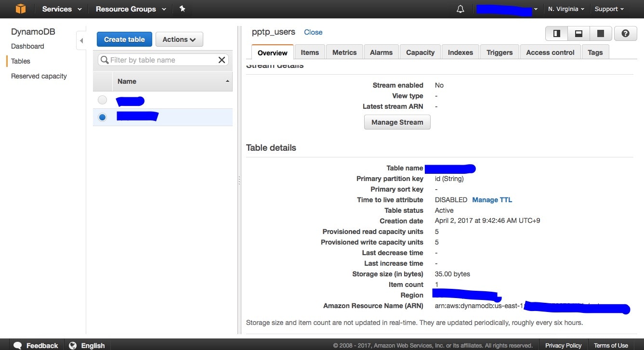Collapse the DynamoDB navigation sidebar arrow
The width and height of the screenshot is (644, 350).
(x=81, y=40)
